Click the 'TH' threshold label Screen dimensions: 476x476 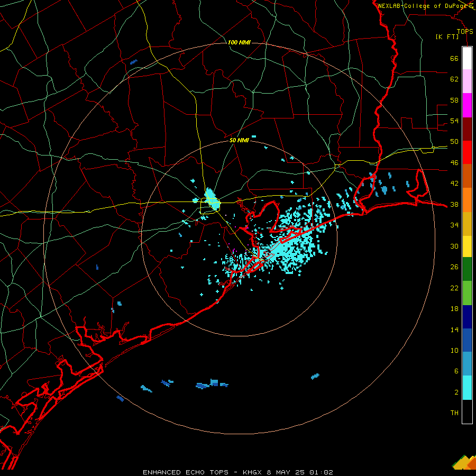tap(454, 413)
